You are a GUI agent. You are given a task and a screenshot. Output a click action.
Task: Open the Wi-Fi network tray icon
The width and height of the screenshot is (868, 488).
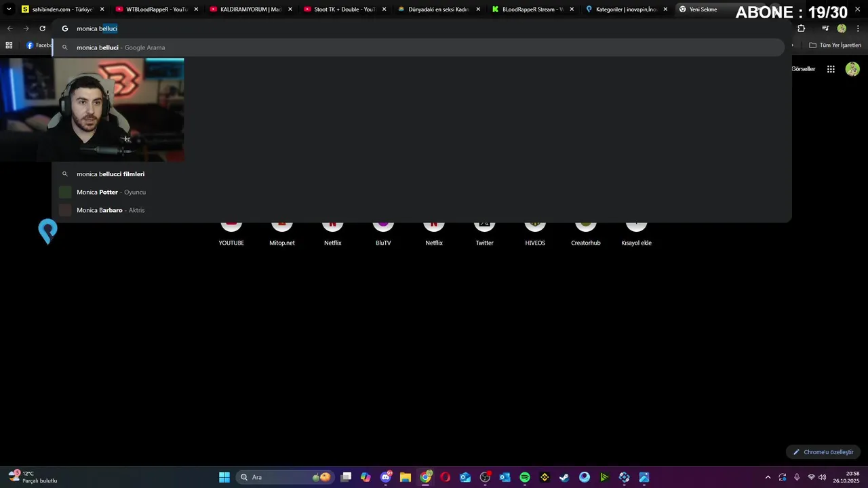pos(811,477)
